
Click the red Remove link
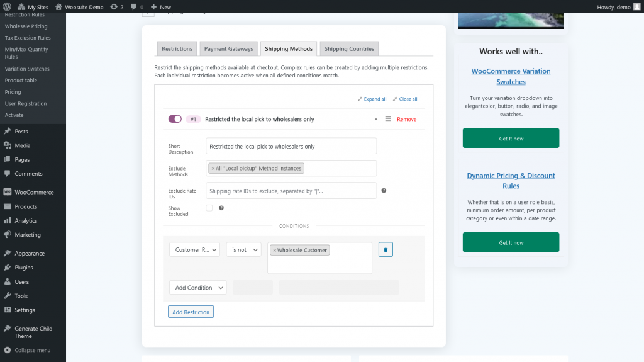[406, 119]
